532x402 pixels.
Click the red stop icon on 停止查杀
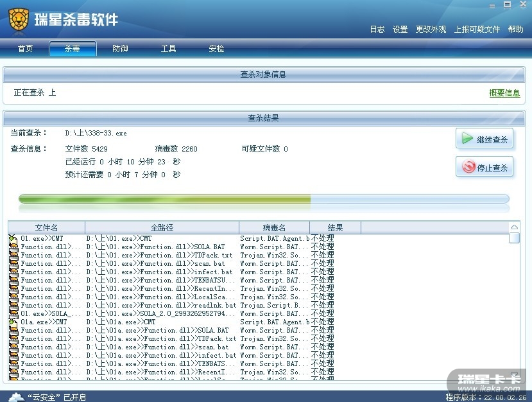tap(468, 167)
